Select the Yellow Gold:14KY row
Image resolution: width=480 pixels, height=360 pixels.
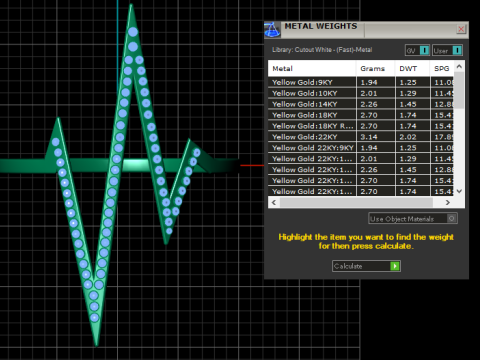click(x=361, y=104)
